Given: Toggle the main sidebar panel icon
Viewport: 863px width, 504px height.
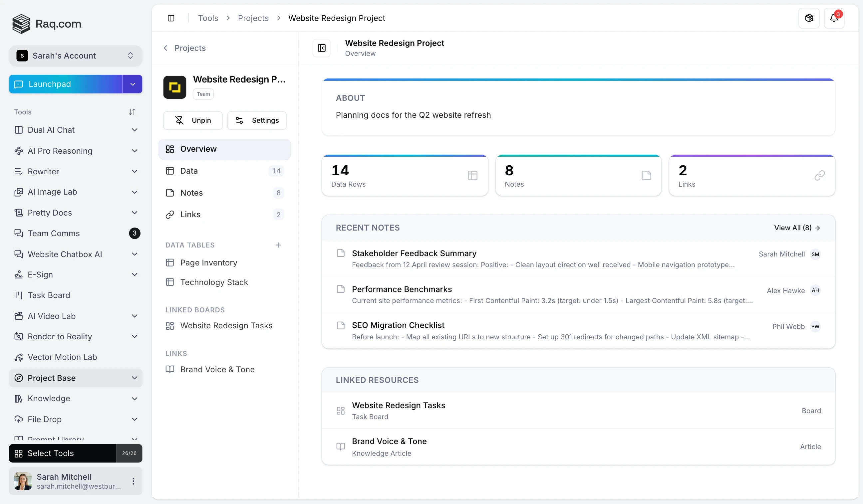Looking at the screenshot, I should coord(171,18).
